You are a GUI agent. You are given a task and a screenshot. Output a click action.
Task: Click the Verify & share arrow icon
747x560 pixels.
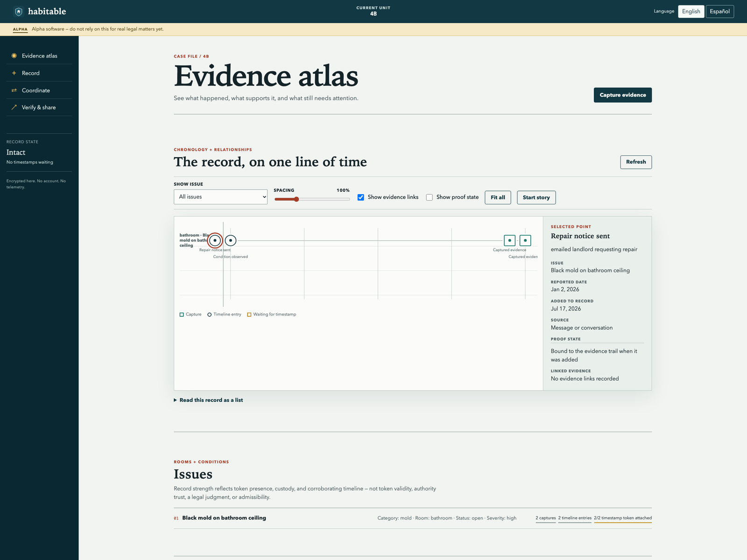14,107
